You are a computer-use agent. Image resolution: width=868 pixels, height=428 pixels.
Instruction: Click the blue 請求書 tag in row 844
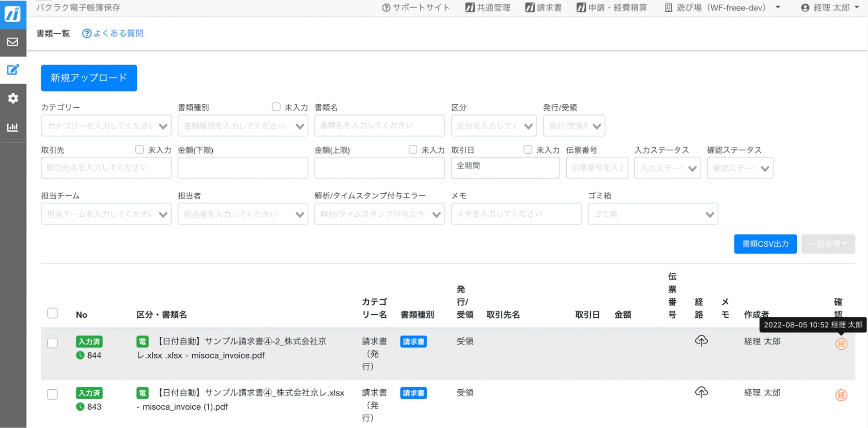click(413, 342)
